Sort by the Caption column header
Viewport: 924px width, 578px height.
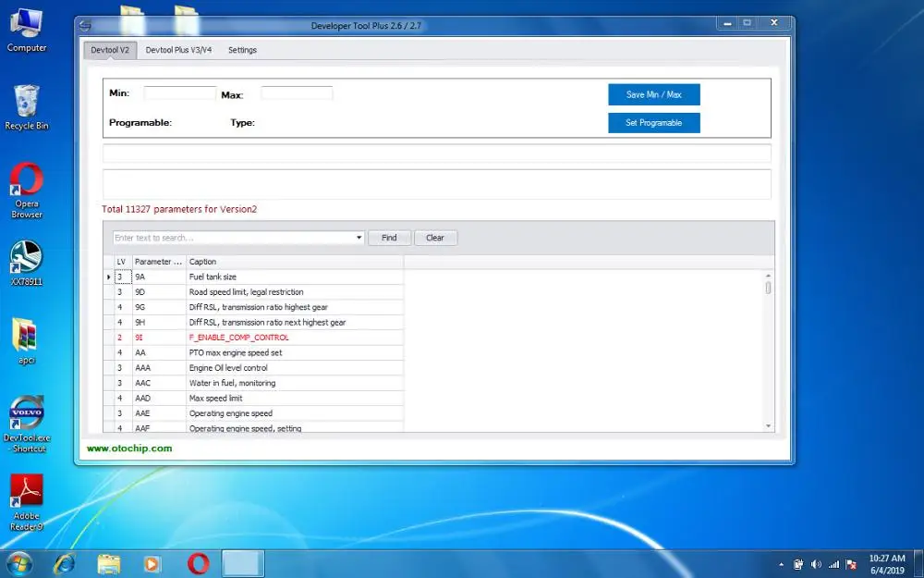tap(295, 262)
